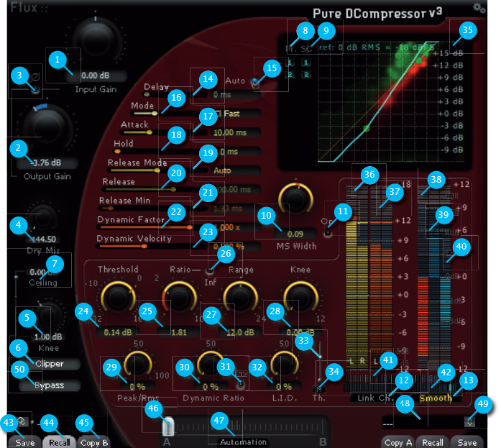Viewport: 501px width, 448px height.
Task: Click the MS Width on/off switch
Action: click(x=328, y=232)
